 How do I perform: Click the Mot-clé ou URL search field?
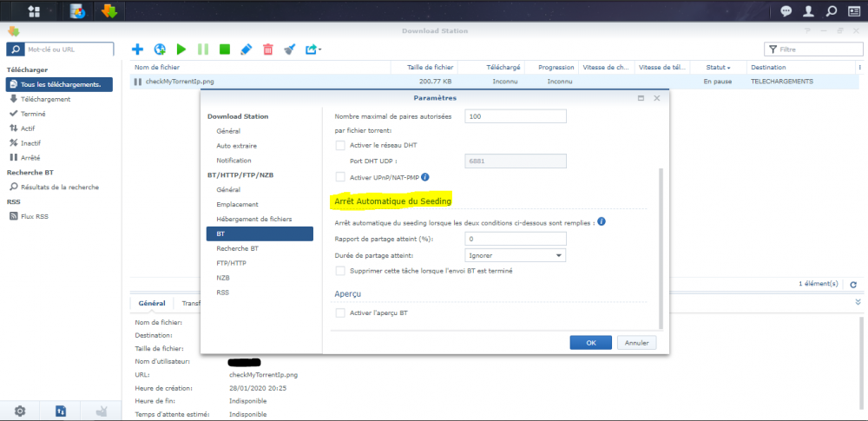69,49
